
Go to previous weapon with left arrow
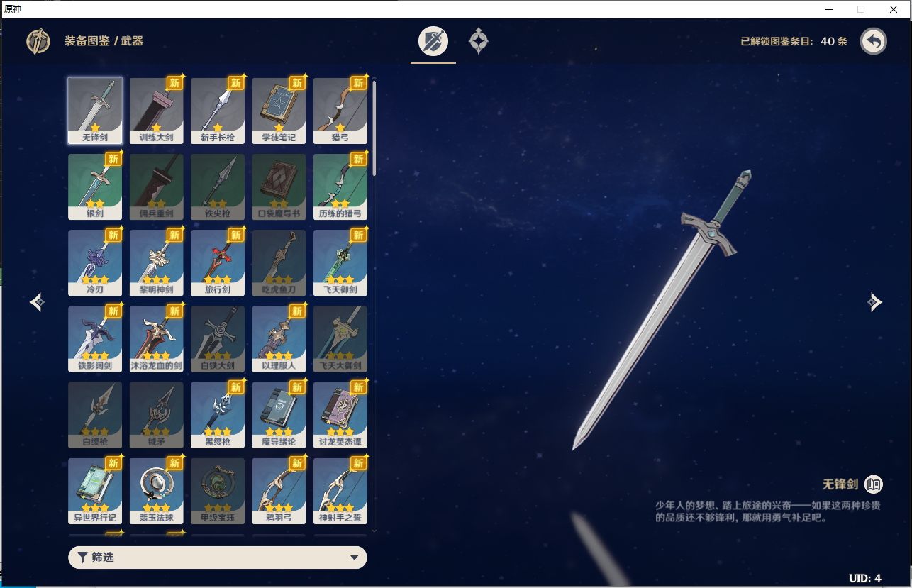click(38, 302)
